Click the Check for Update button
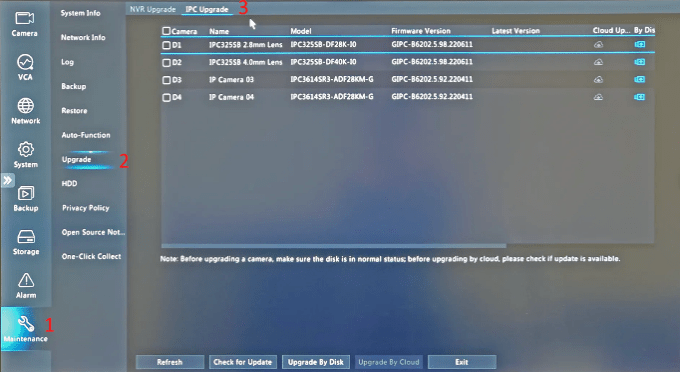This screenshot has height=372, width=680. (x=242, y=362)
